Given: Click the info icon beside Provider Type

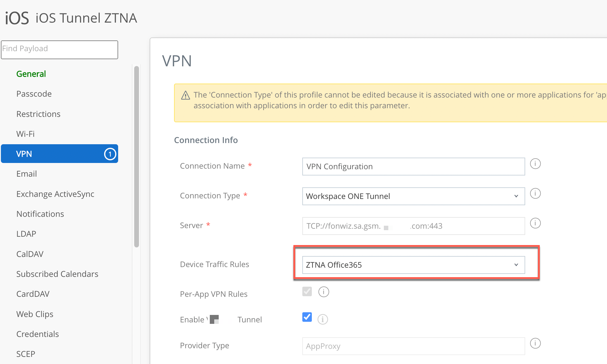Looking at the screenshot, I should point(535,343).
